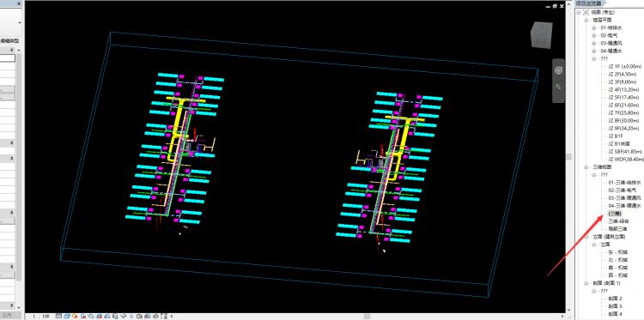Toggle the Shadows icon in view bar

(83, 317)
